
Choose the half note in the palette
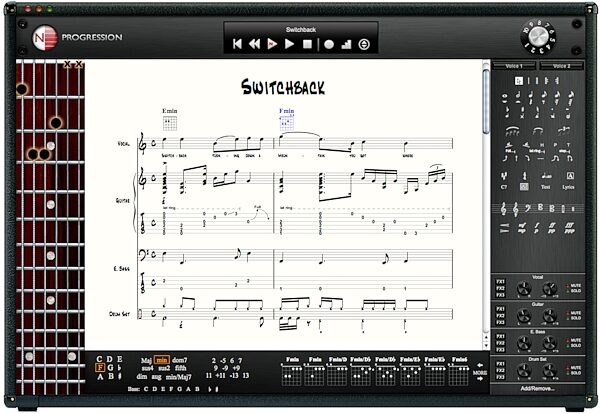[518, 95]
